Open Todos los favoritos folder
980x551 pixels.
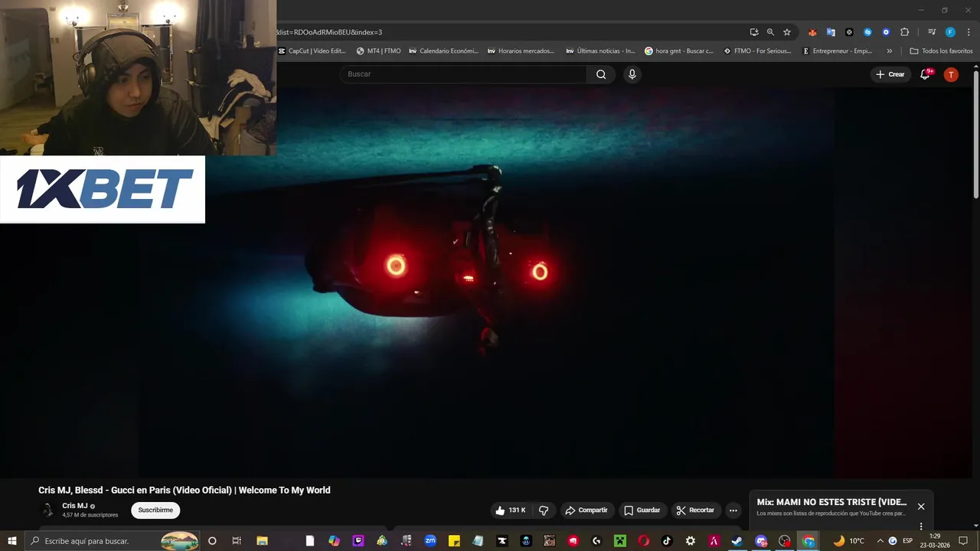[942, 51]
